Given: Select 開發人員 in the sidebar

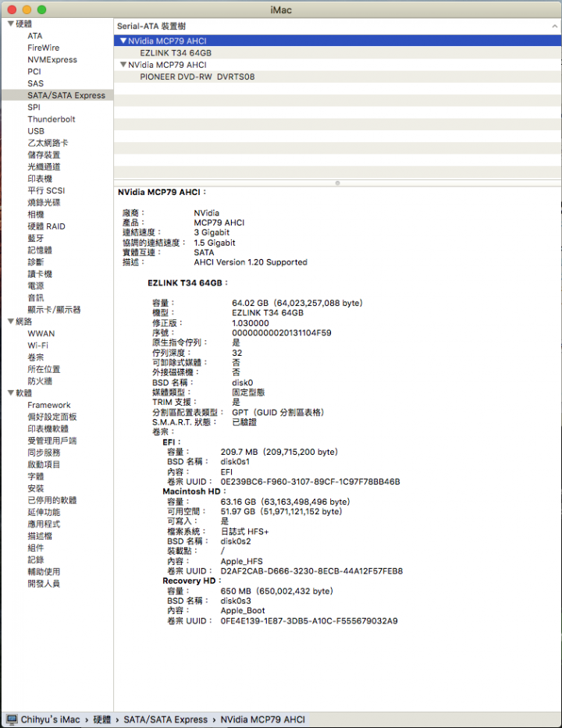Looking at the screenshot, I should point(44,584).
